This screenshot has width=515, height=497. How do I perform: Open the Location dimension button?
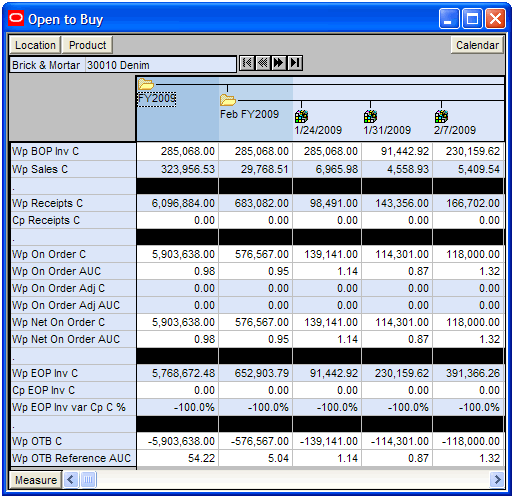point(35,45)
